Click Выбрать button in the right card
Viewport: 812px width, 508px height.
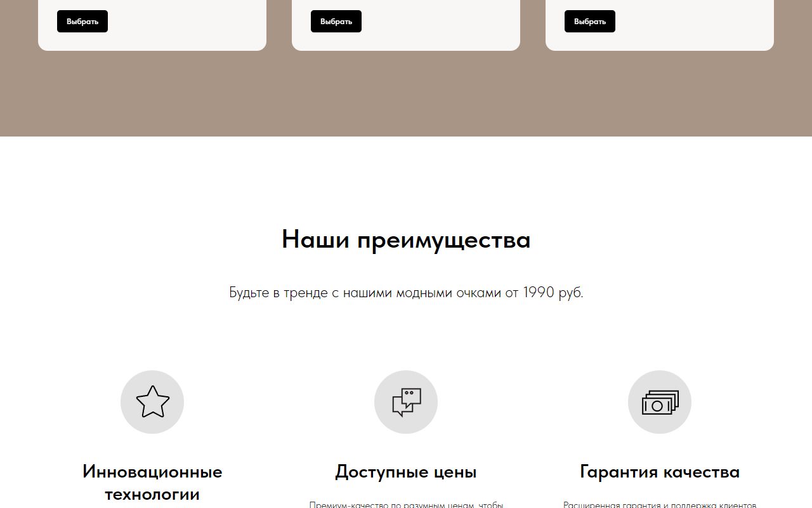[590, 22]
